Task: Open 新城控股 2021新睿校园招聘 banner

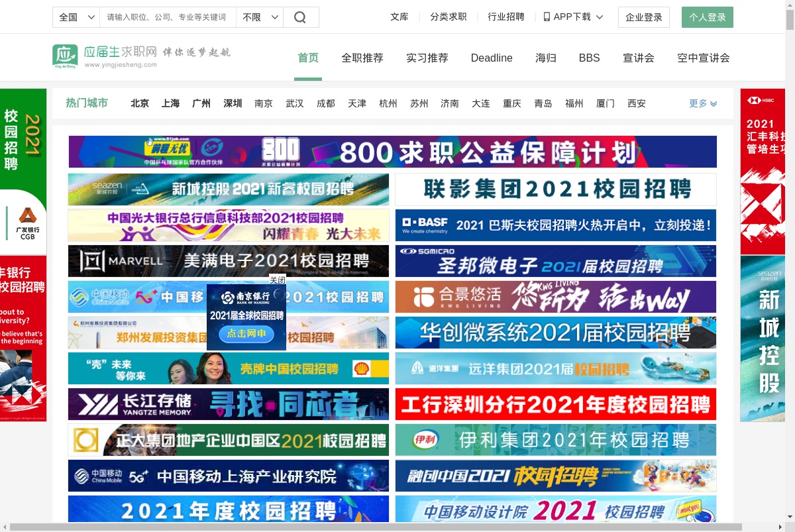Action: [x=229, y=189]
